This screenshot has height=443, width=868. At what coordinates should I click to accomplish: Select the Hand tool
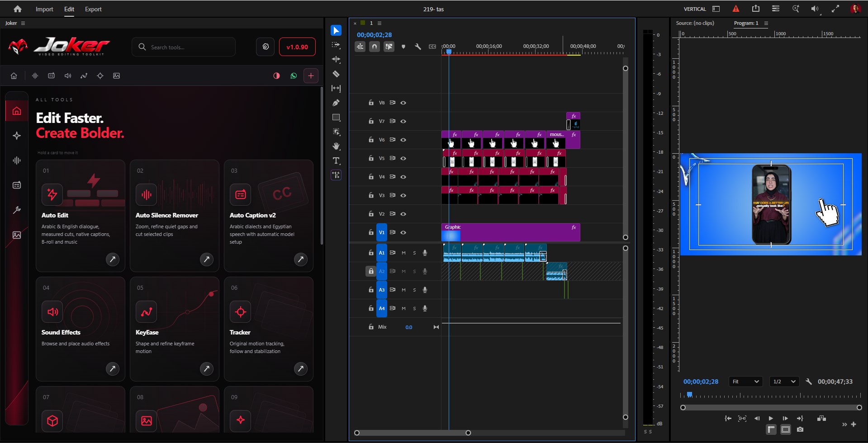pyautogui.click(x=336, y=146)
